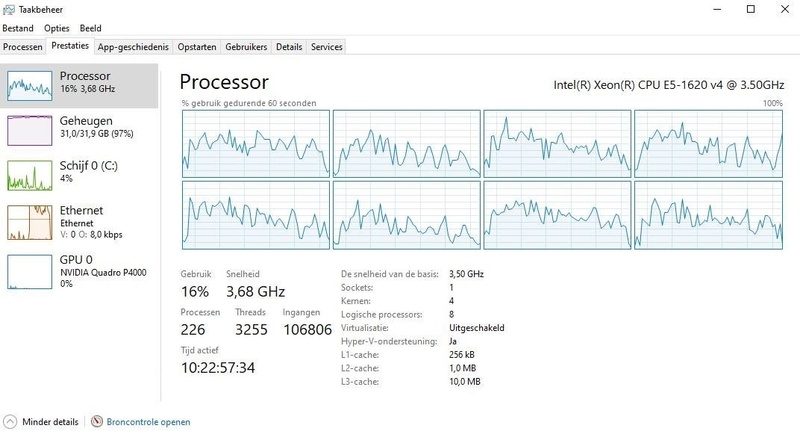Viewport: 800px width, 440px height.
Task: Select the GPU 0 graph icon
Action: (x=29, y=271)
